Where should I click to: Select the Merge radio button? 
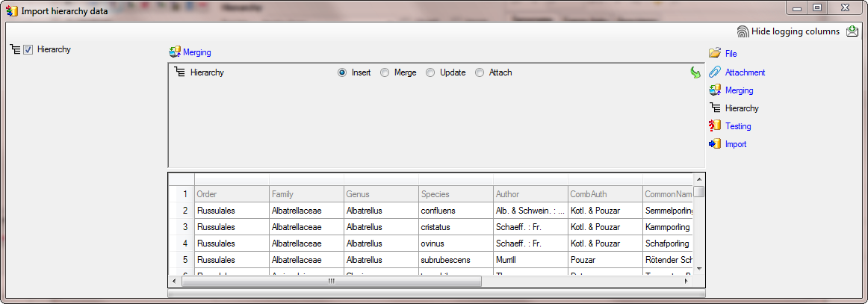point(385,72)
